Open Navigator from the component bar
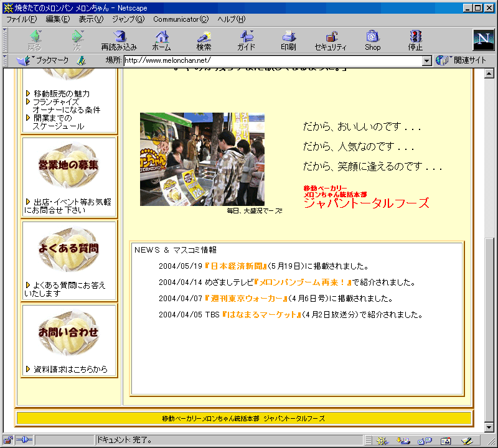 point(382,441)
